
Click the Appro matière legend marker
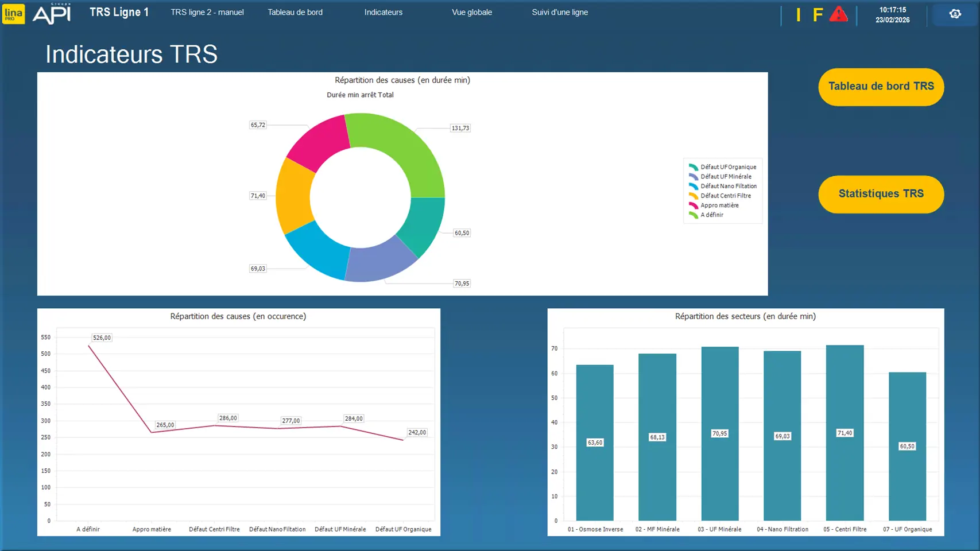pyautogui.click(x=693, y=205)
